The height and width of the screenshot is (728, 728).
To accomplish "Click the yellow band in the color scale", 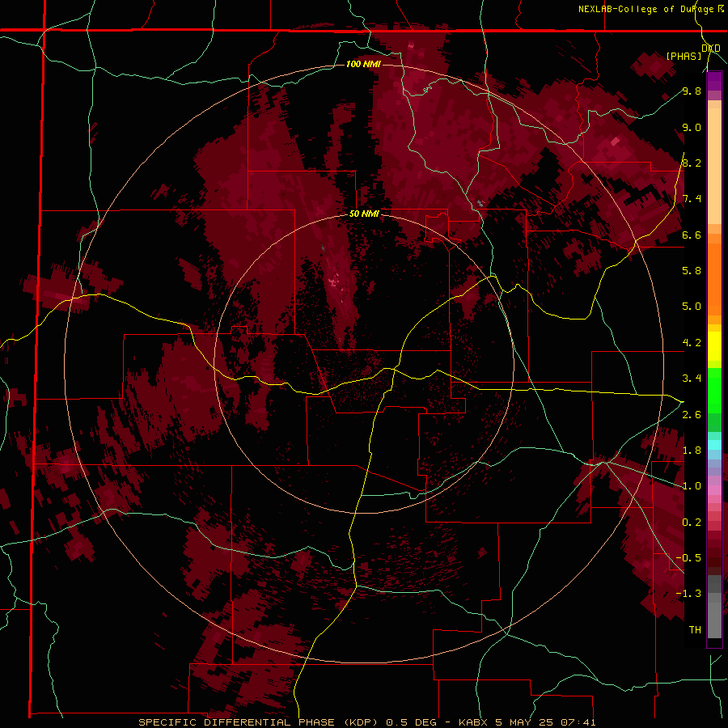I will click(x=714, y=346).
